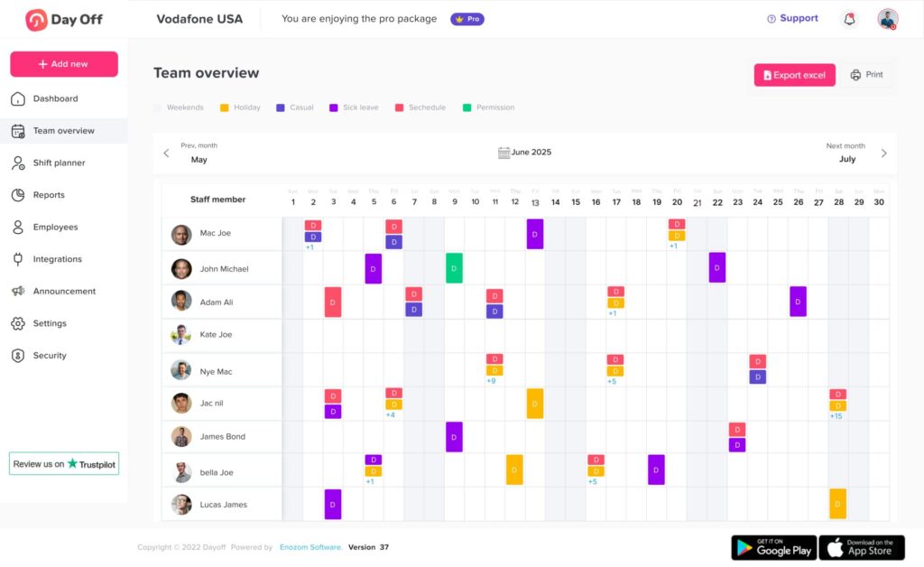Expand Jac nil's +15 more entries
The image size is (924, 567).
[x=836, y=415]
